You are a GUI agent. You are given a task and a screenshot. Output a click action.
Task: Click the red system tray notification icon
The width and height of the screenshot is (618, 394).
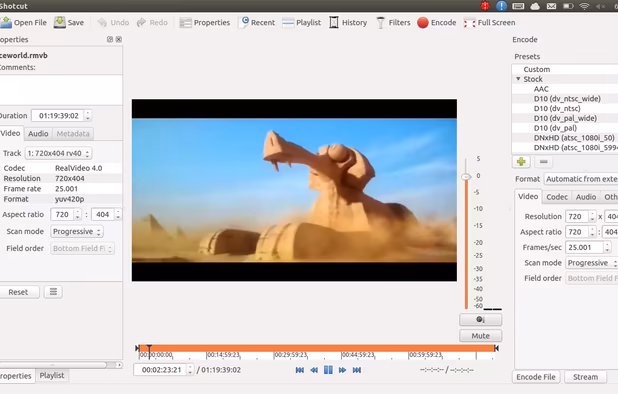click(x=485, y=6)
